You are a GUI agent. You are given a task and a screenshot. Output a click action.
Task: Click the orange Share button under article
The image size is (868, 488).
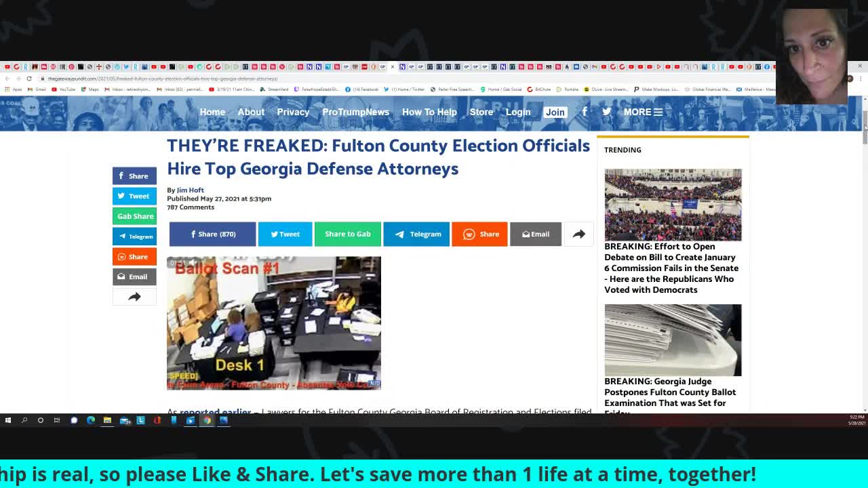click(479, 234)
